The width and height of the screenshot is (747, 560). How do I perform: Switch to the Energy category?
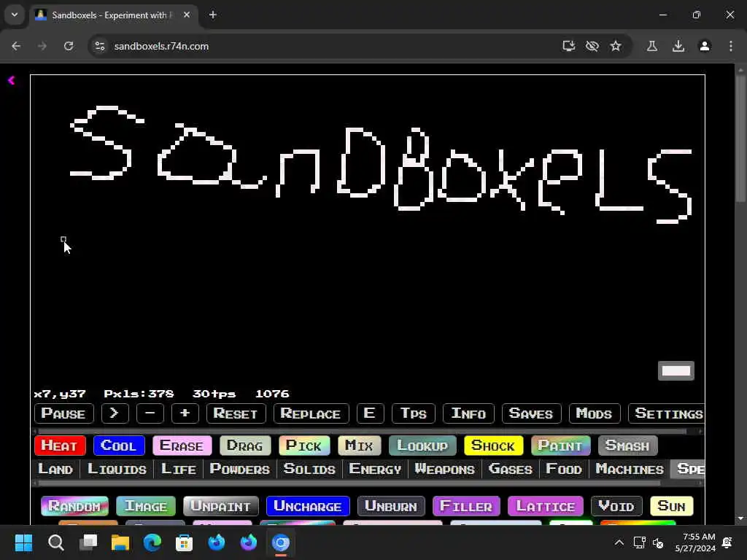pos(376,469)
